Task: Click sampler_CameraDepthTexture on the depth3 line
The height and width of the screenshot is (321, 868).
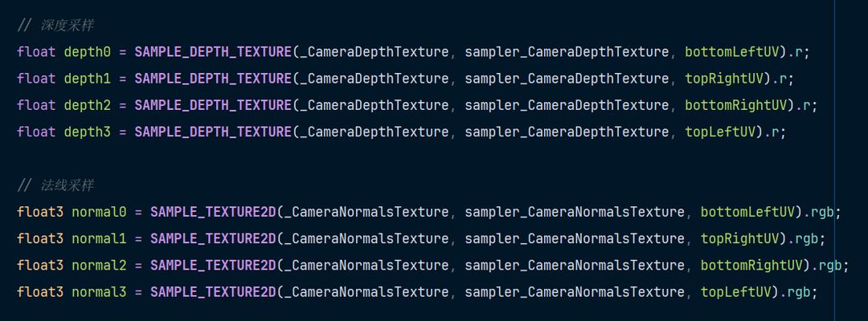Action: point(567,132)
